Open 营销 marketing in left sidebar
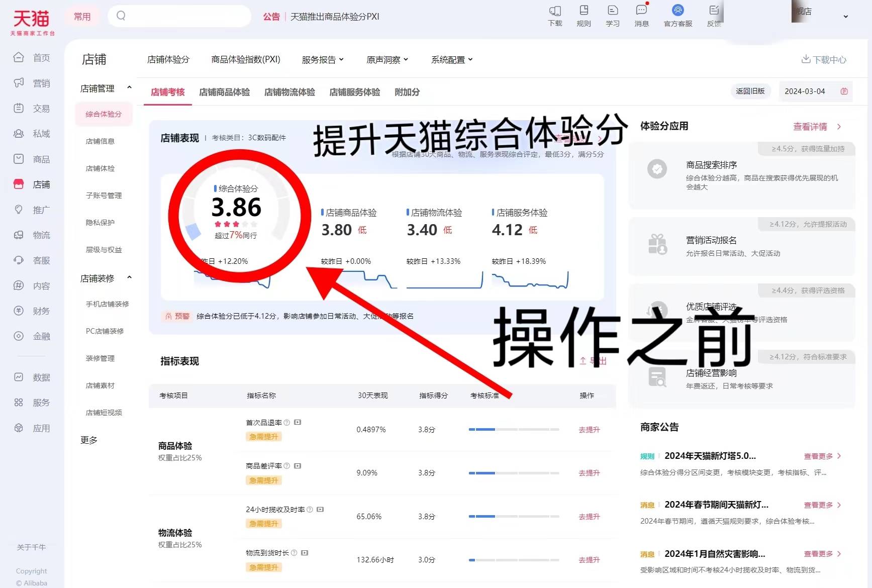872x588 pixels. pyautogui.click(x=32, y=83)
